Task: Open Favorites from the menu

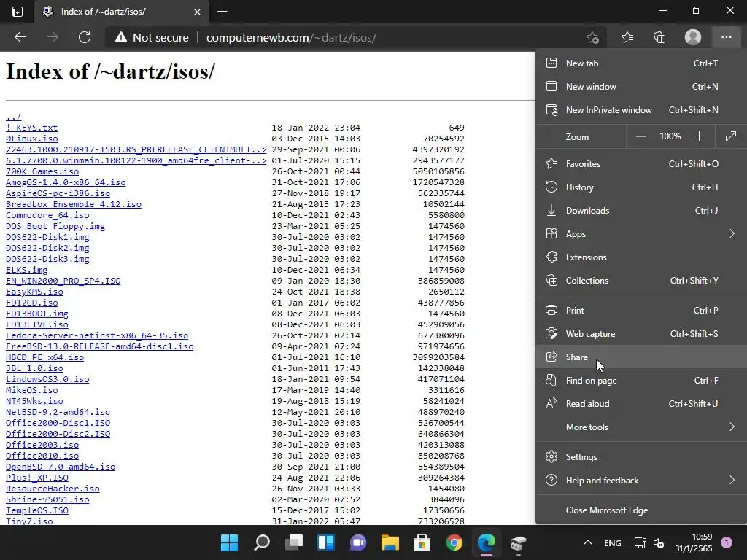Action: [641, 164]
